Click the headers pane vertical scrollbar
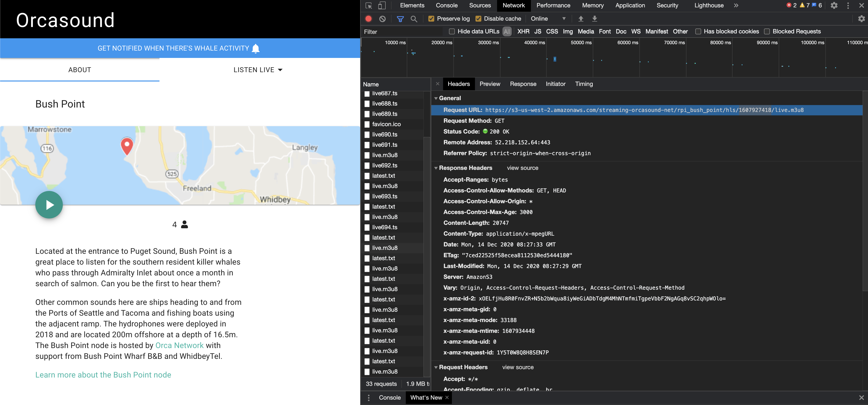This screenshot has width=868, height=405. click(865, 190)
